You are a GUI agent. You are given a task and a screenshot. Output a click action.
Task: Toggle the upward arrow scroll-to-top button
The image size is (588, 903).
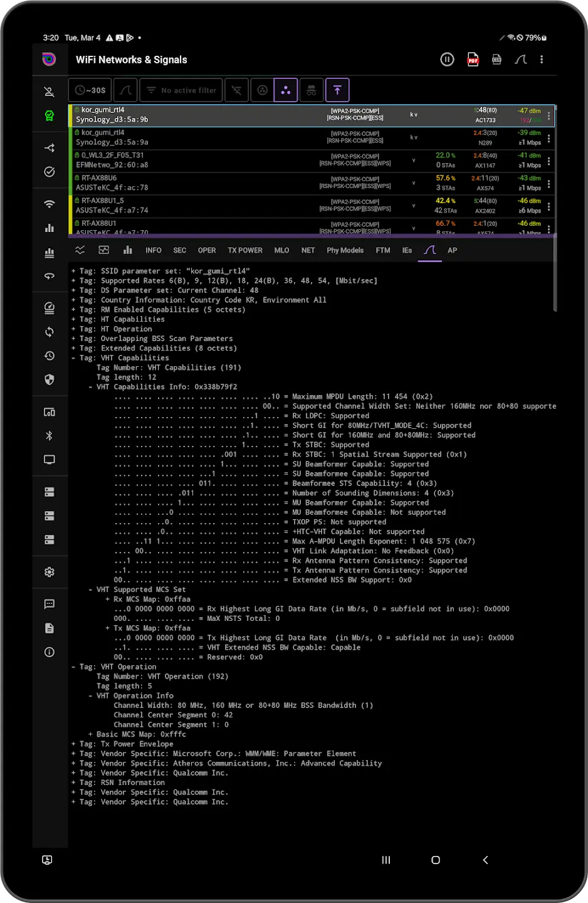pos(337,90)
